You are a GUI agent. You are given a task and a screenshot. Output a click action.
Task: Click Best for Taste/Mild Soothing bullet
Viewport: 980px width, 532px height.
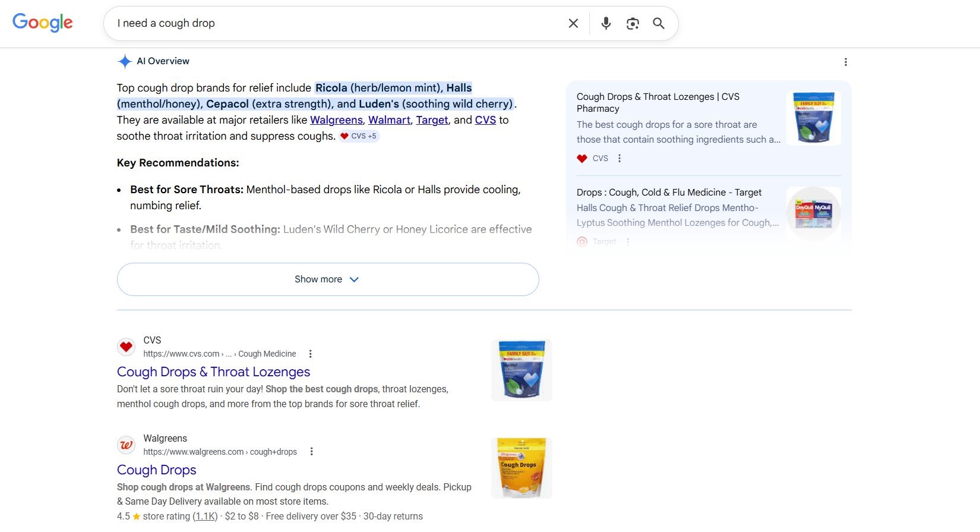click(331, 237)
